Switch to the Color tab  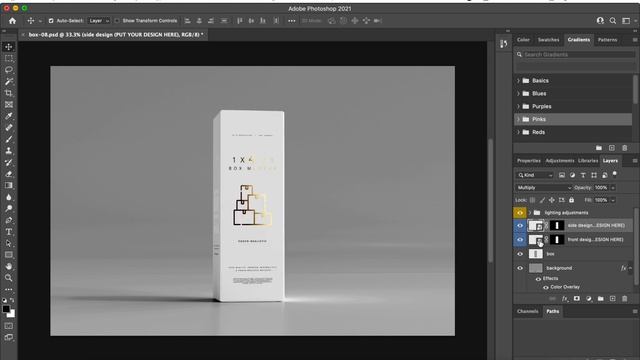click(x=523, y=40)
